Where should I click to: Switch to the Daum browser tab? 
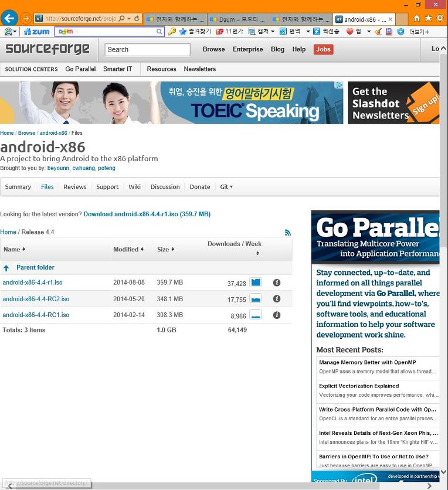[x=238, y=19]
